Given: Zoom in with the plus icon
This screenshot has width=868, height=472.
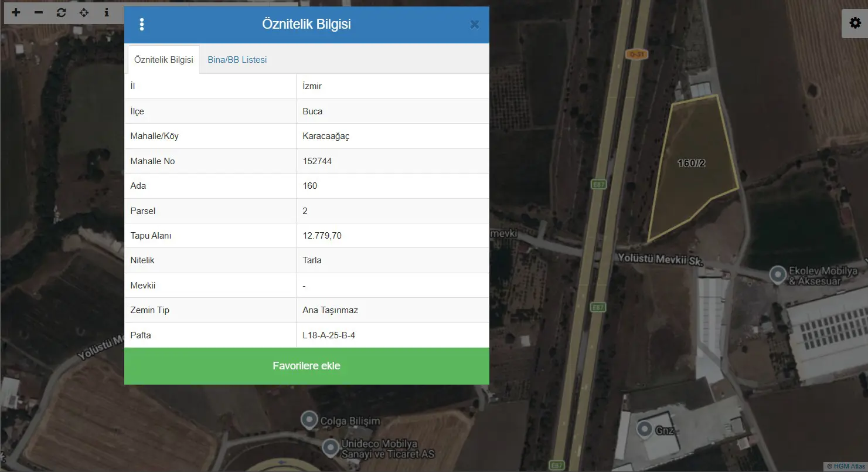Looking at the screenshot, I should [x=16, y=12].
